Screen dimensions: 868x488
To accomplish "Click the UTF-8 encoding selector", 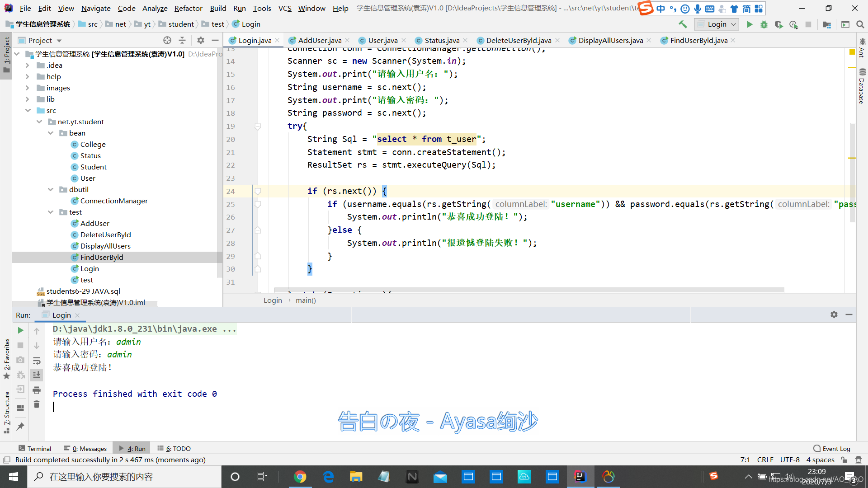I will click(790, 460).
